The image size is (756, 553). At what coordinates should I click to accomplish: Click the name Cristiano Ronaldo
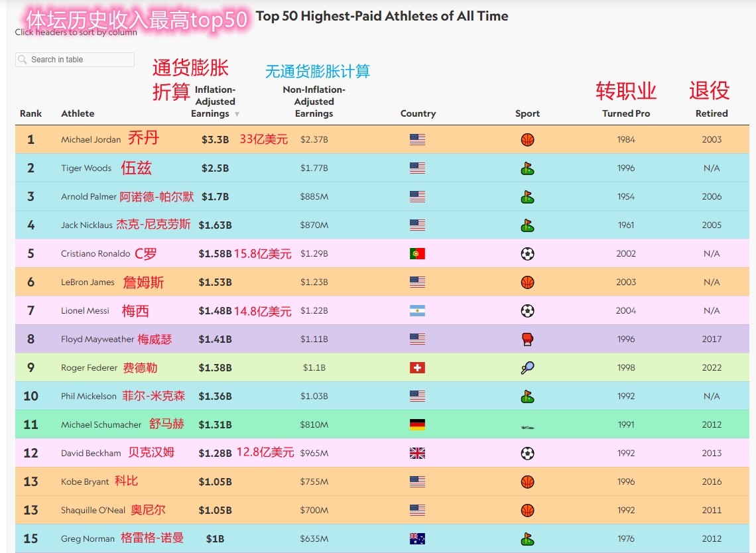95,253
